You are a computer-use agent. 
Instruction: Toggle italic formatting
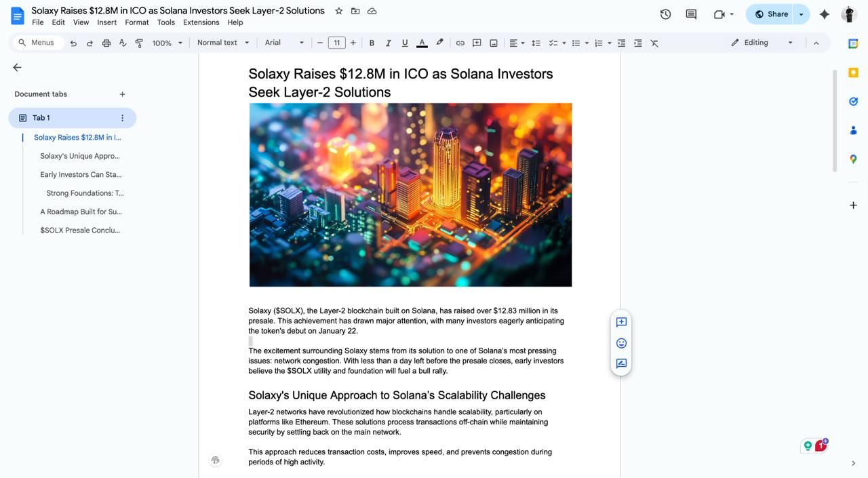388,43
